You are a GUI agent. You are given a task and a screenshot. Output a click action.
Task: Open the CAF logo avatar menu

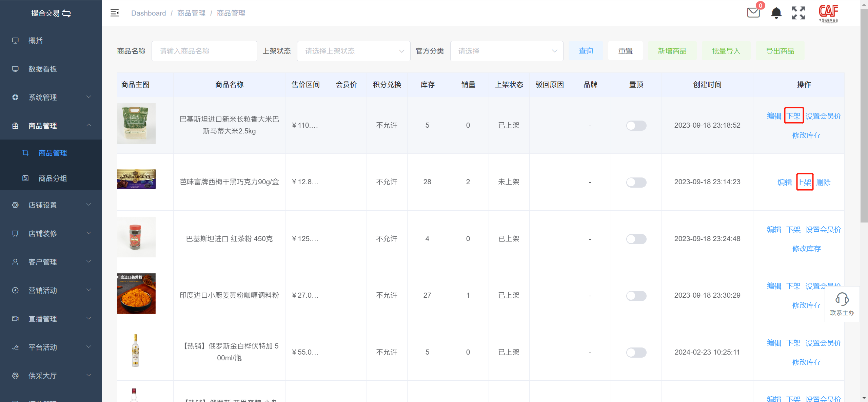coord(828,13)
